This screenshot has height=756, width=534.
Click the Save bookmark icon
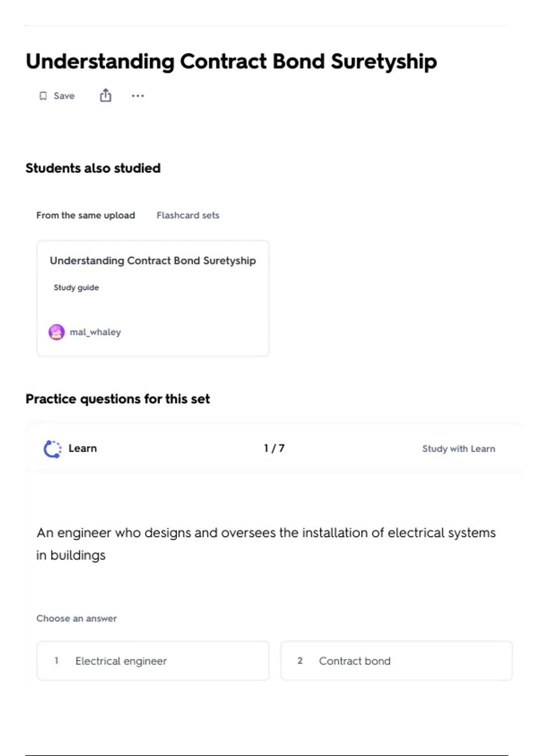pyautogui.click(x=43, y=96)
